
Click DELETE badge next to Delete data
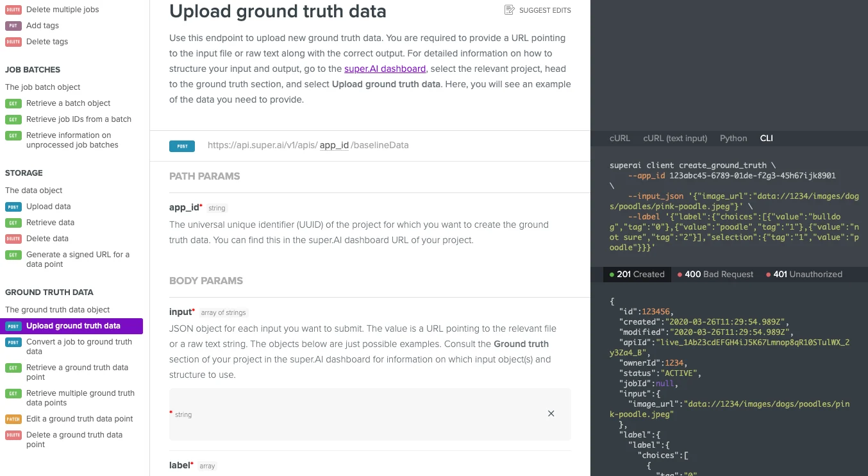13,239
